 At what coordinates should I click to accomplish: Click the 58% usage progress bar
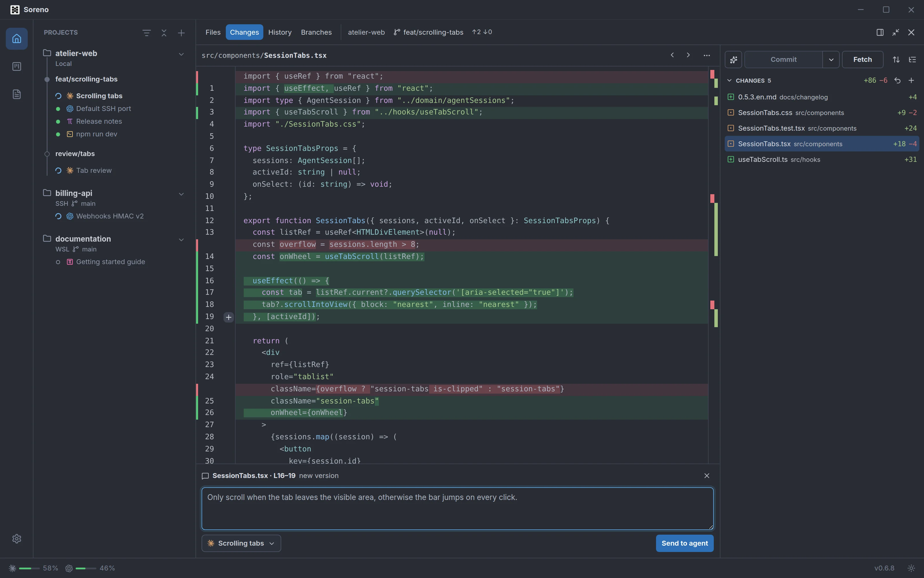29,568
